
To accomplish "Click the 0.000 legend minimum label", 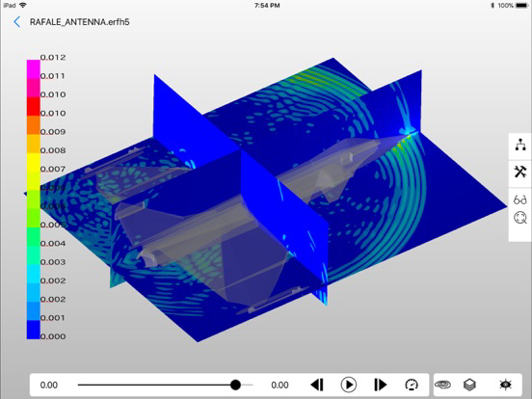I will tap(53, 336).
